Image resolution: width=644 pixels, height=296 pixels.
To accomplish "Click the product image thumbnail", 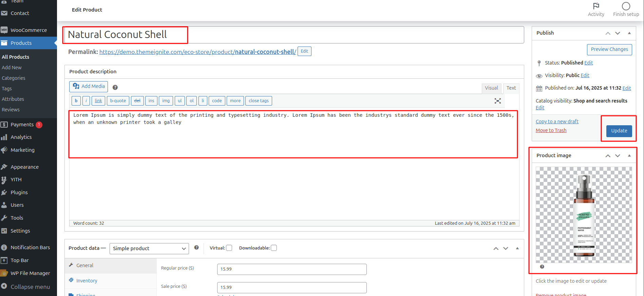I will click(x=584, y=215).
